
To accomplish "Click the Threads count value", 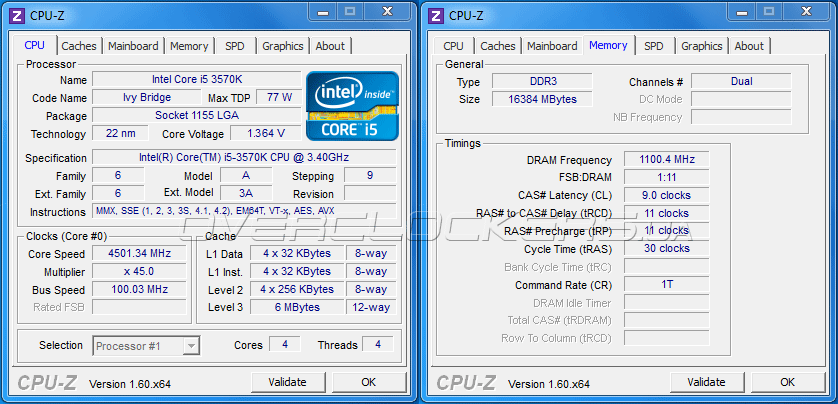I will coord(378,344).
